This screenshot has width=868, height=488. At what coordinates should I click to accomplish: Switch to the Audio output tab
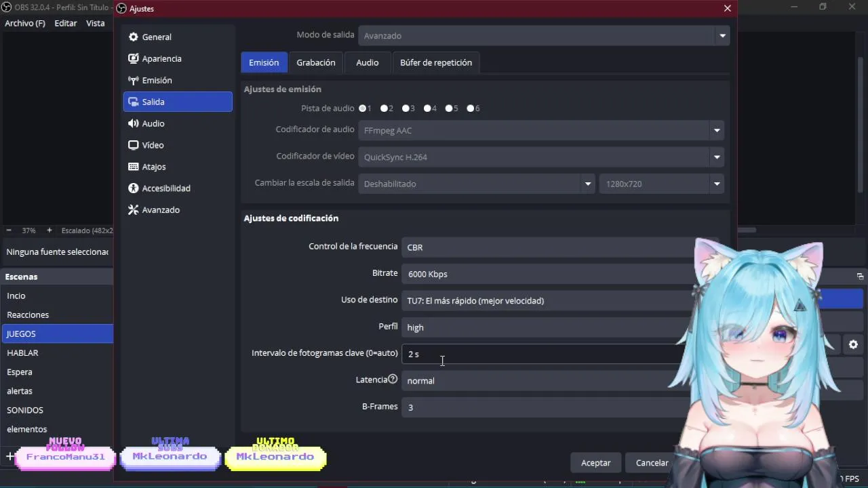368,62
